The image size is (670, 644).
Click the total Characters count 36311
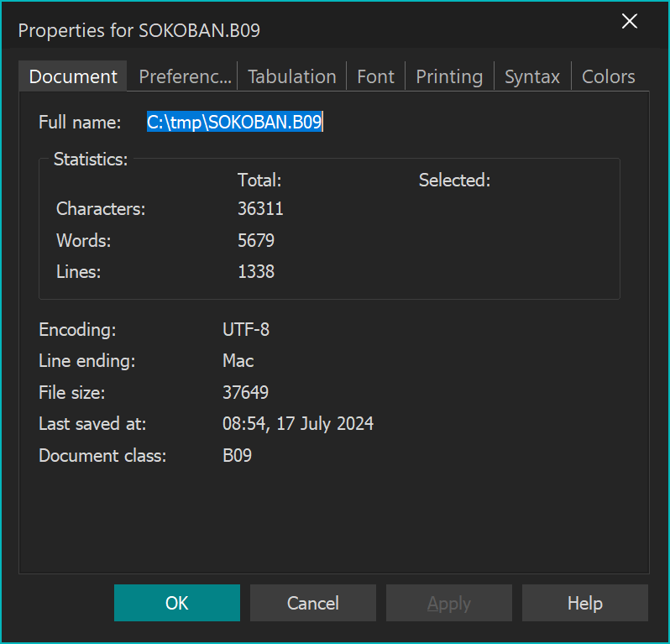click(260, 209)
